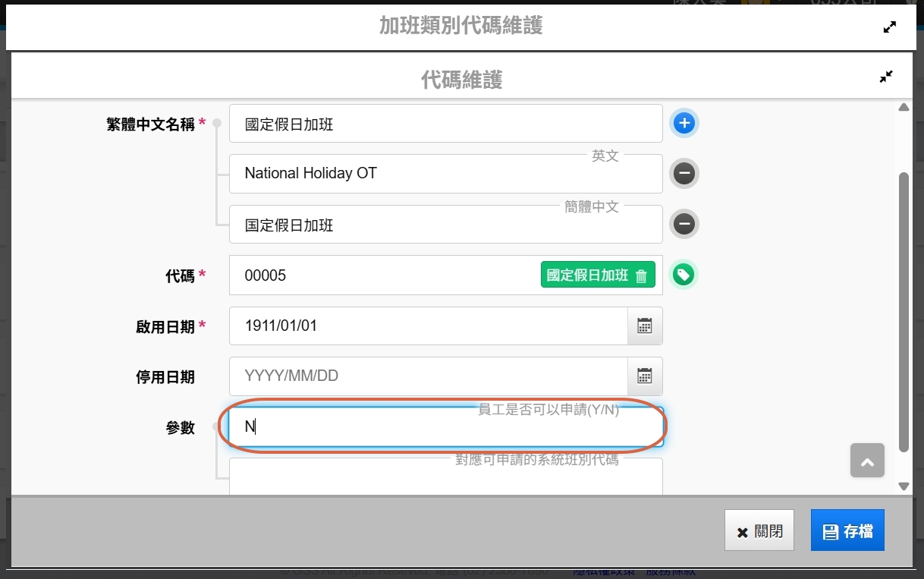Remove the 簡體中文 name row with minus icon
924x579 pixels.
[x=684, y=225]
